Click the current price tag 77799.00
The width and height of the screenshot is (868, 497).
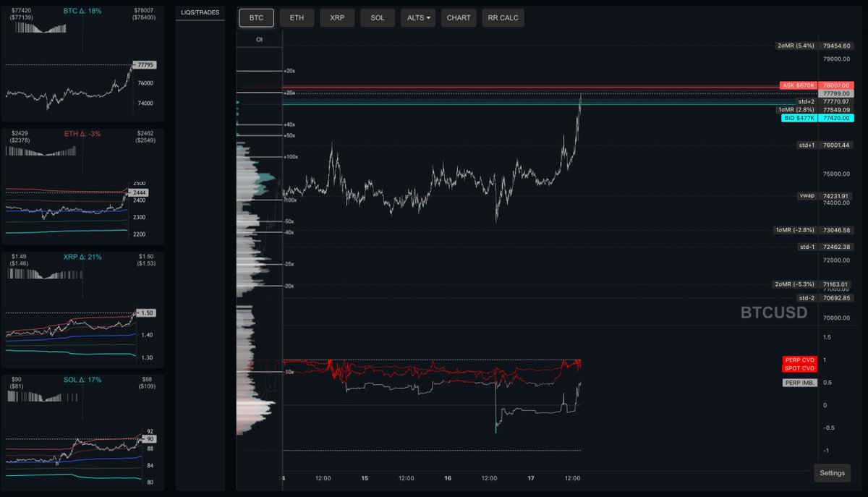837,94
